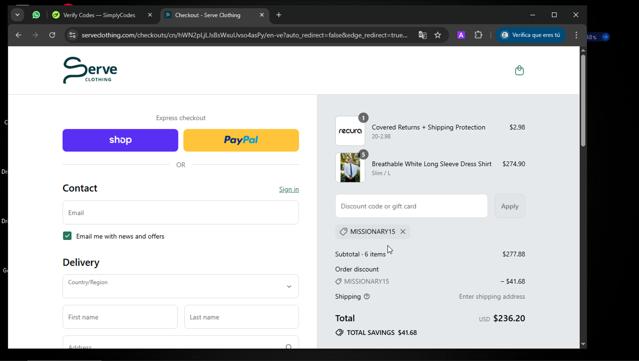Open Chrome three-dot menu
Screen dimensions: 639x361
coord(576,35)
